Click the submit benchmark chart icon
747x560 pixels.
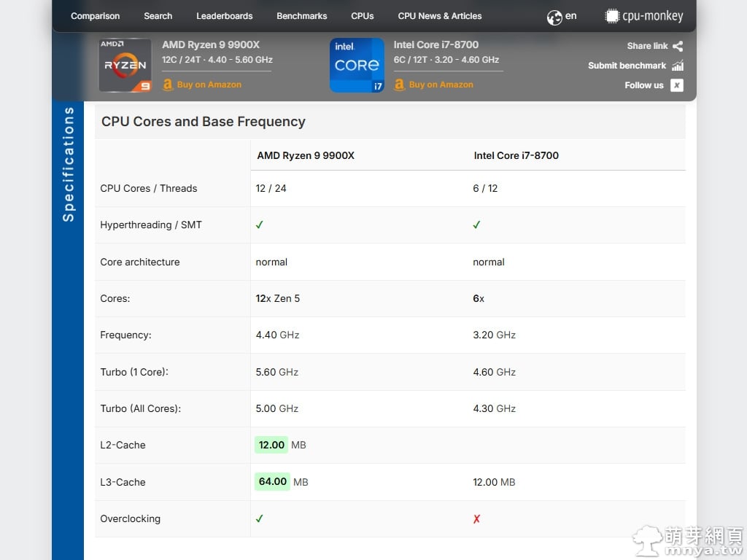678,66
